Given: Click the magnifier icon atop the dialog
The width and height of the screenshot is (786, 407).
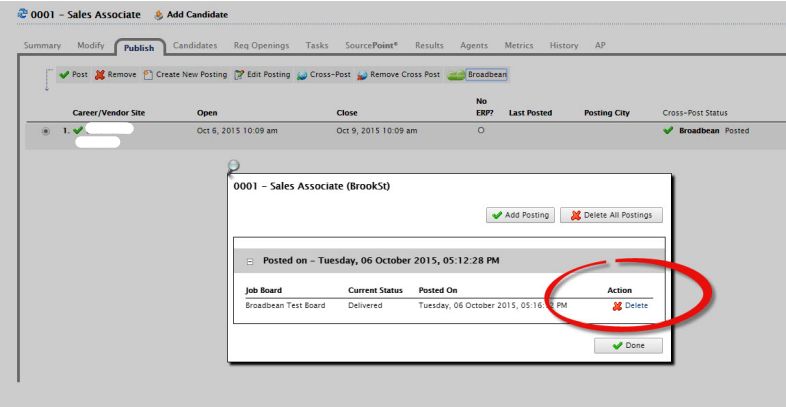Looking at the screenshot, I should click(x=233, y=166).
